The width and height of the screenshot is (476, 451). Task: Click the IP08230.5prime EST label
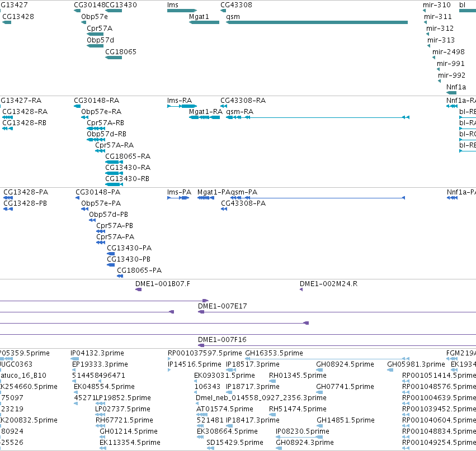click(303, 431)
